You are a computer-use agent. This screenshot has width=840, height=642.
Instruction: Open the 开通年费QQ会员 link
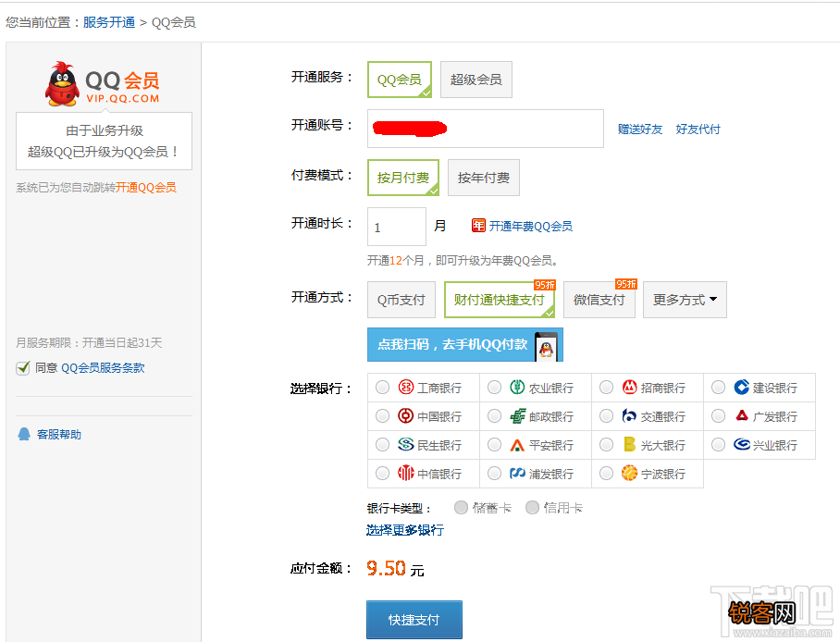click(x=530, y=226)
